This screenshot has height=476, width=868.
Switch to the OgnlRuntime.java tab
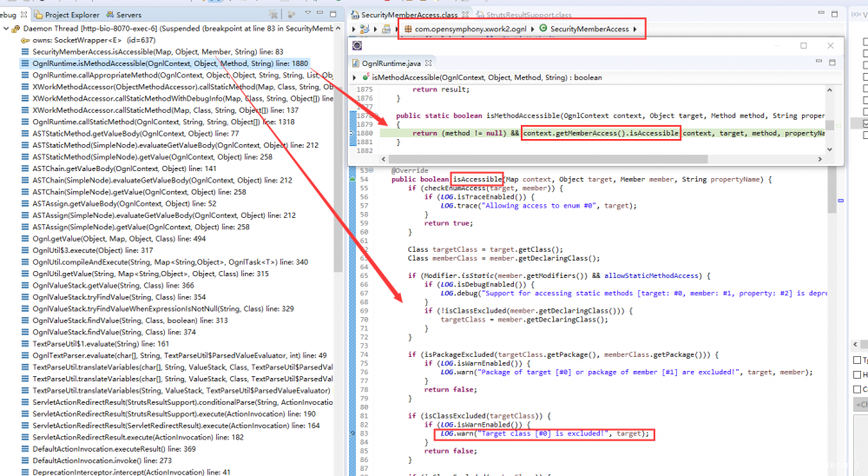click(x=391, y=63)
